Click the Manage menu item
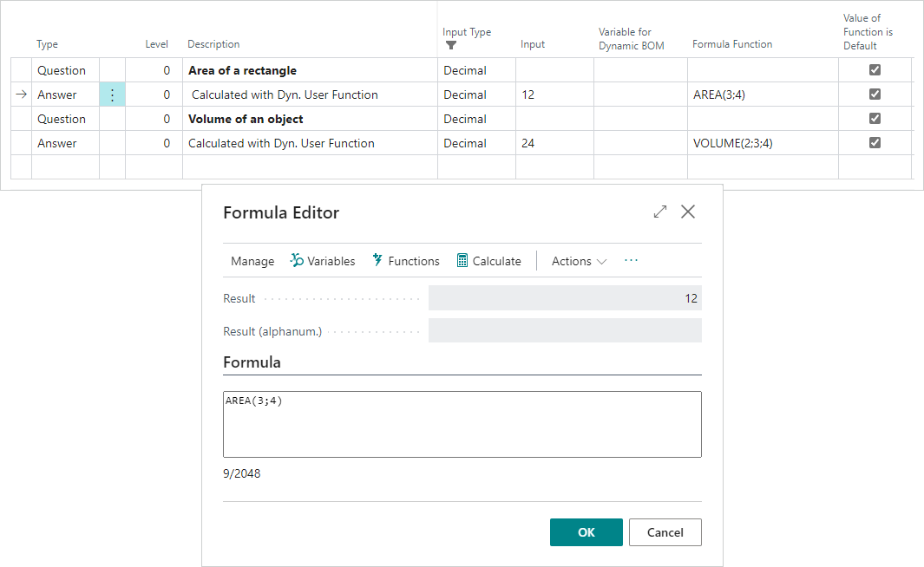The width and height of the screenshot is (924, 567). pyautogui.click(x=252, y=260)
